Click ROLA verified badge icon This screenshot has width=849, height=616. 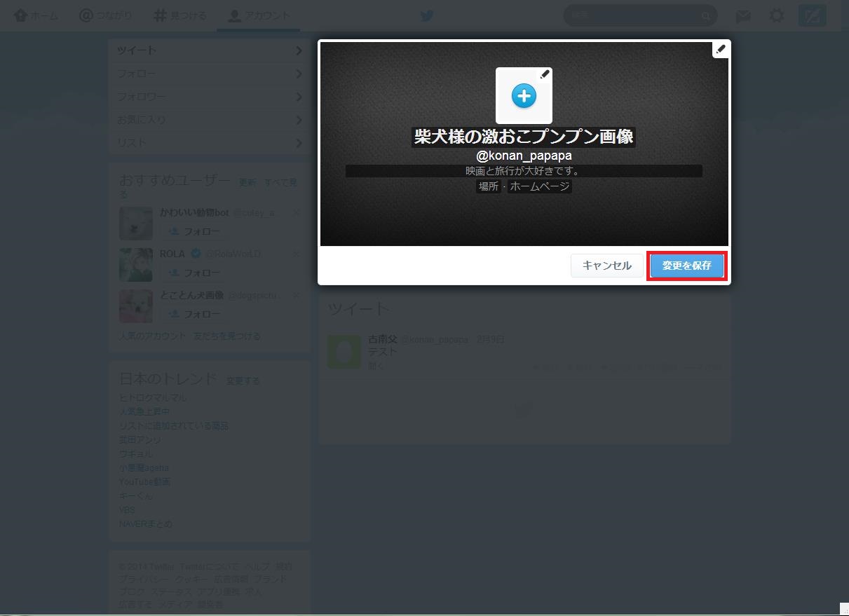click(x=196, y=254)
